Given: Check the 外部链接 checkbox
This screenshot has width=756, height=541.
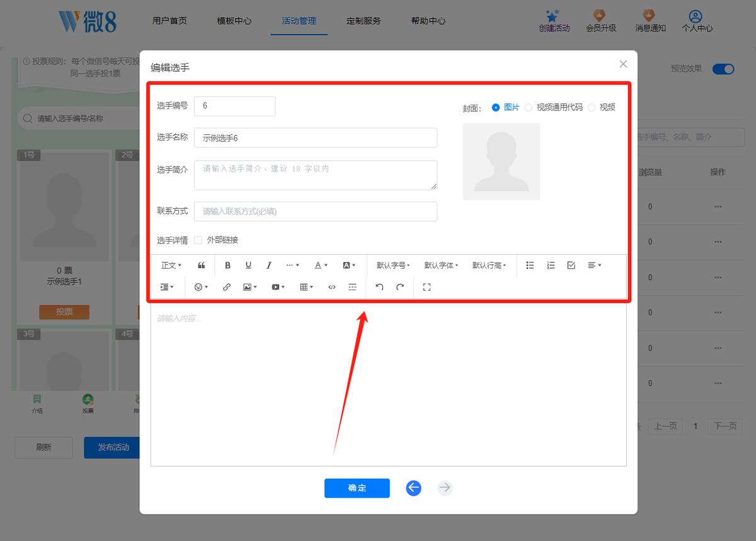Looking at the screenshot, I should (198, 240).
